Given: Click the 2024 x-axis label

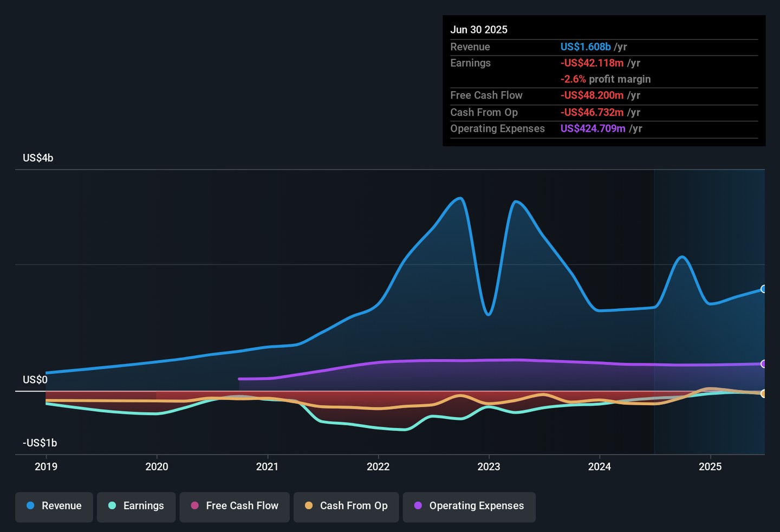Looking at the screenshot, I should coord(600,466).
